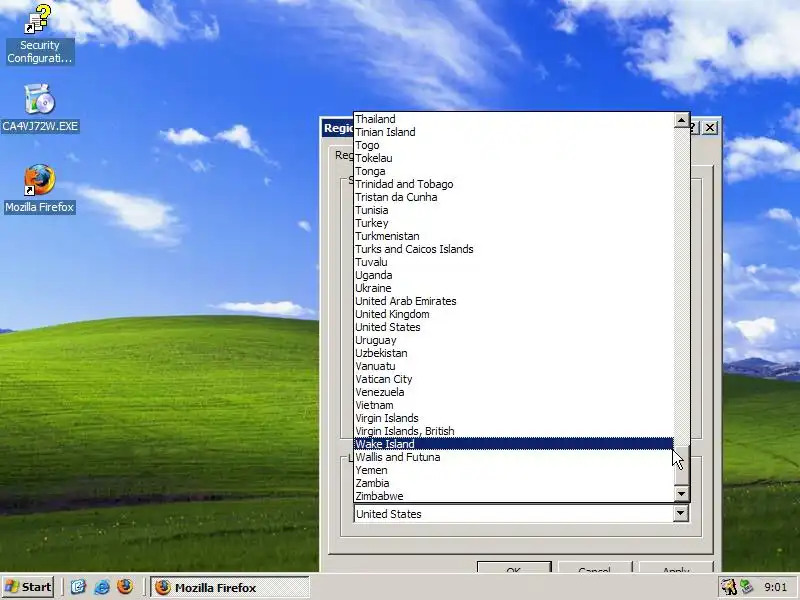Choose Venezuela from the country list
800x600 pixels.
pyautogui.click(x=514, y=392)
